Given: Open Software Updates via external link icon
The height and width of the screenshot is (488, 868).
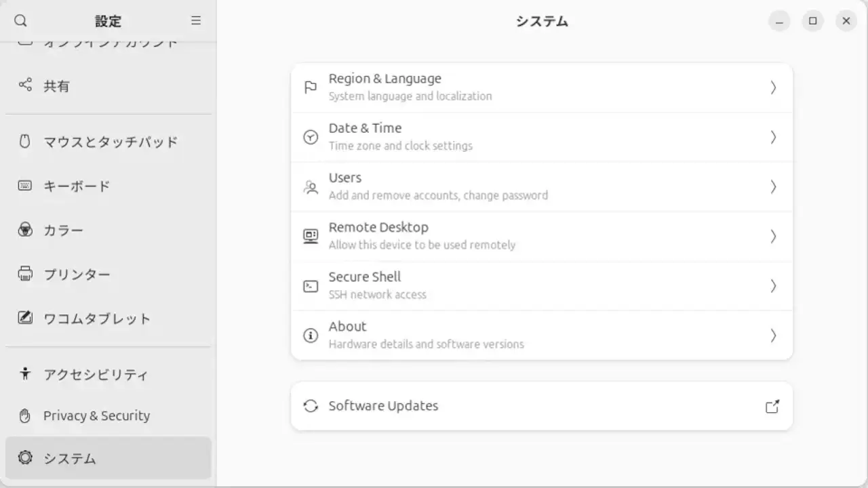Looking at the screenshot, I should tap(772, 406).
